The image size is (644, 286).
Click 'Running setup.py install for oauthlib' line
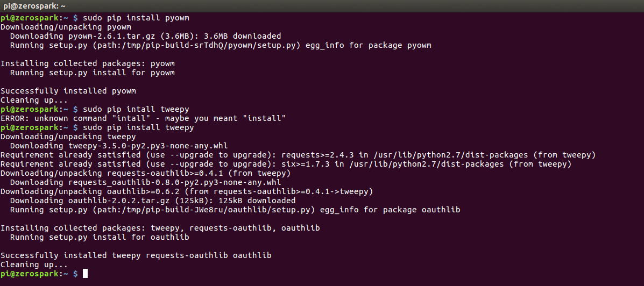pyautogui.click(x=100, y=237)
